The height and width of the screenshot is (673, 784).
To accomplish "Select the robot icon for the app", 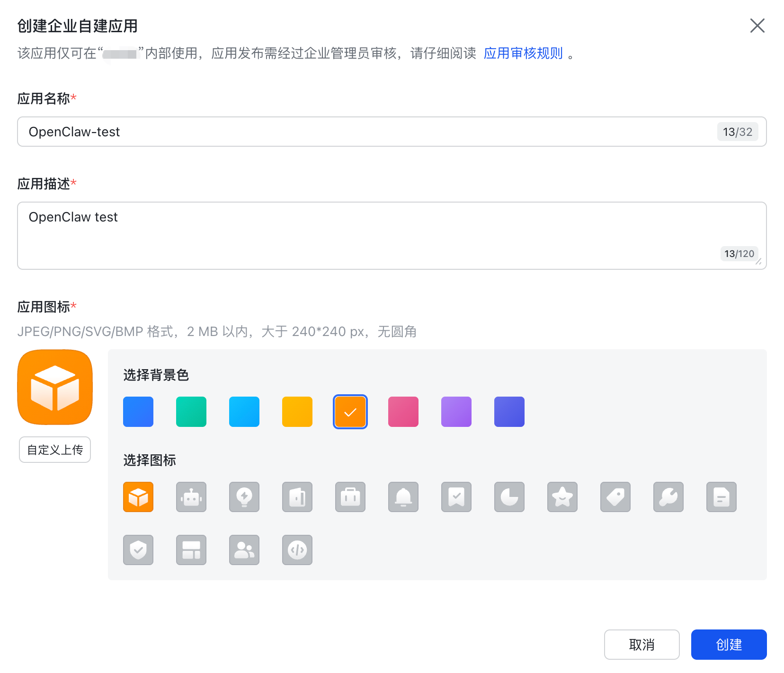I will [191, 497].
